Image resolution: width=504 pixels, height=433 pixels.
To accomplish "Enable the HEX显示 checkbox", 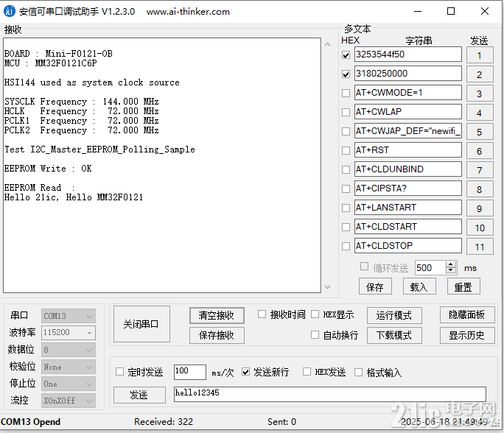I will coord(315,314).
